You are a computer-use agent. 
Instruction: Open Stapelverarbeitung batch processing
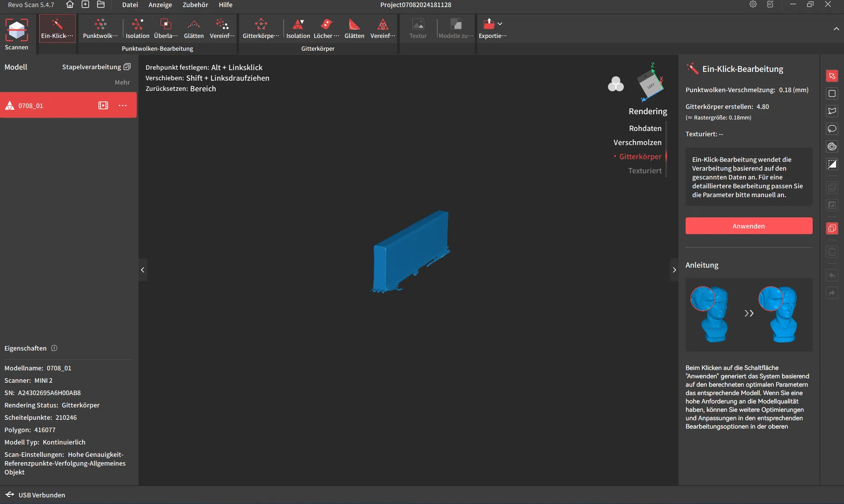pyautogui.click(x=96, y=67)
